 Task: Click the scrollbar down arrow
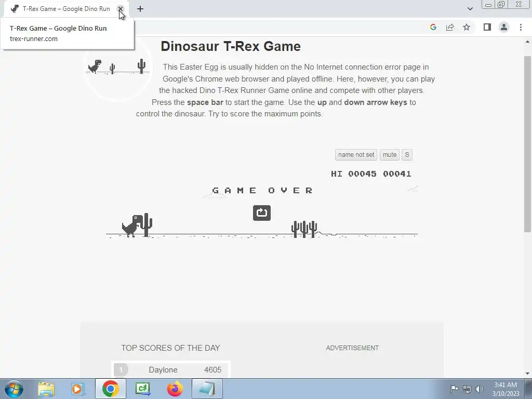point(528,374)
